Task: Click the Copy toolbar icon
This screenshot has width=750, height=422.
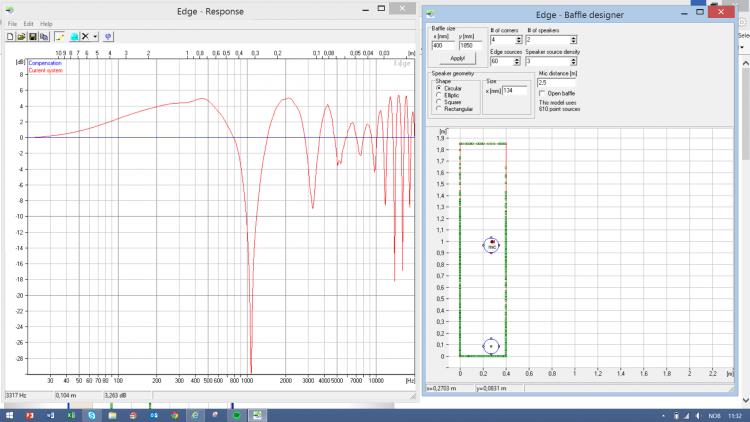Action: [43, 37]
